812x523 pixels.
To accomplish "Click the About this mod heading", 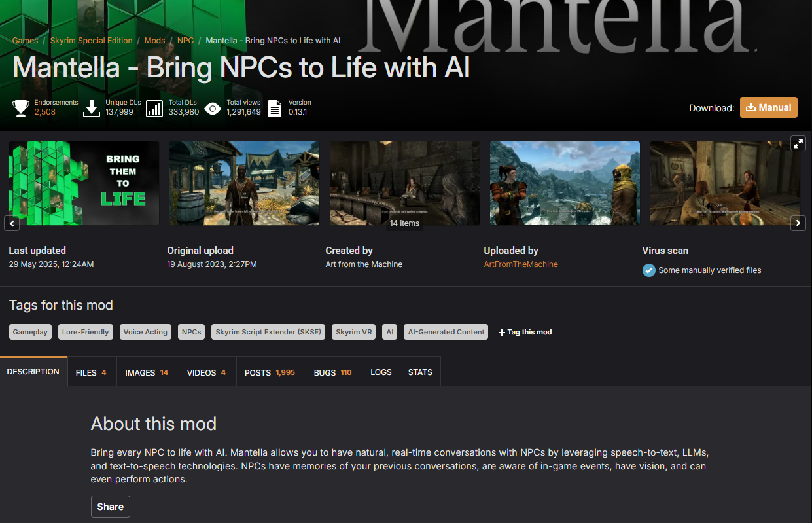I will pos(154,424).
